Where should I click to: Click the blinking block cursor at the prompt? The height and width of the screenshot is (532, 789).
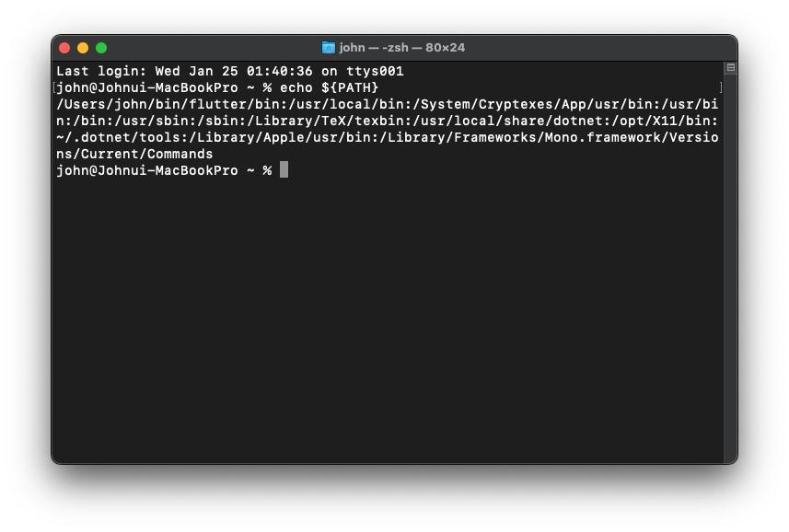tap(283, 169)
